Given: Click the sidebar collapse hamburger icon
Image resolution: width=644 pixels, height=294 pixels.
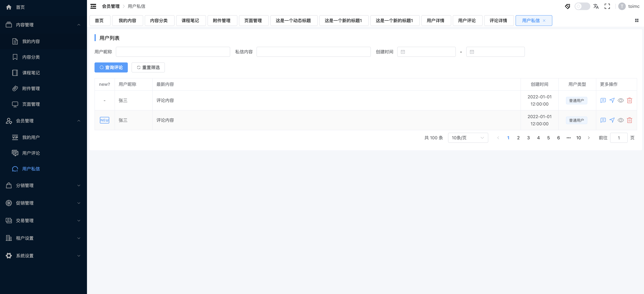Looking at the screenshot, I should pos(93,6).
